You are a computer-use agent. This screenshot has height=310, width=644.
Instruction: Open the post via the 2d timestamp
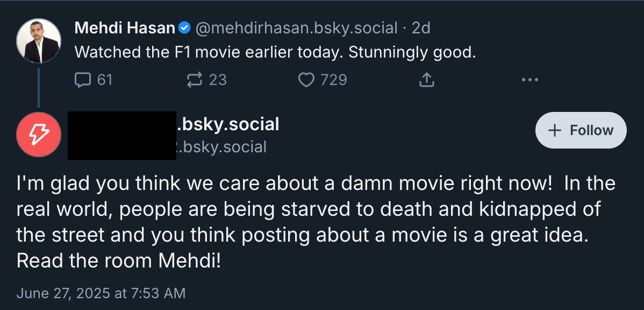pyautogui.click(x=421, y=27)
